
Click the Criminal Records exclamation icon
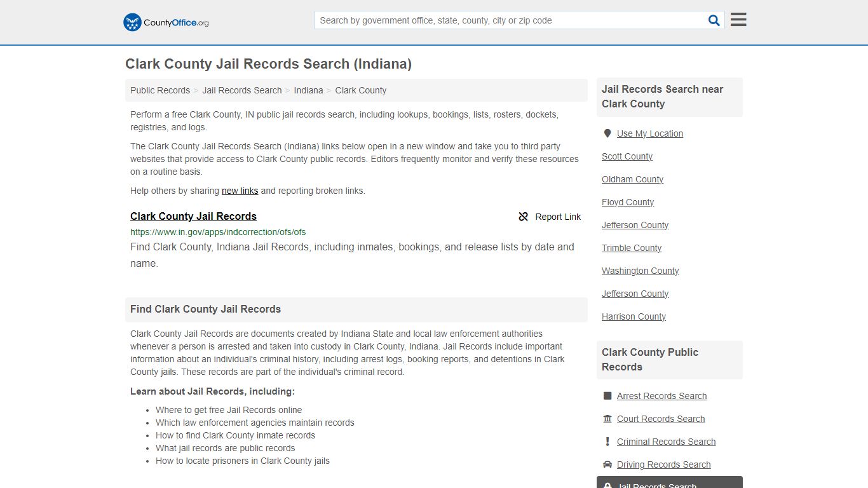(607, 442)
